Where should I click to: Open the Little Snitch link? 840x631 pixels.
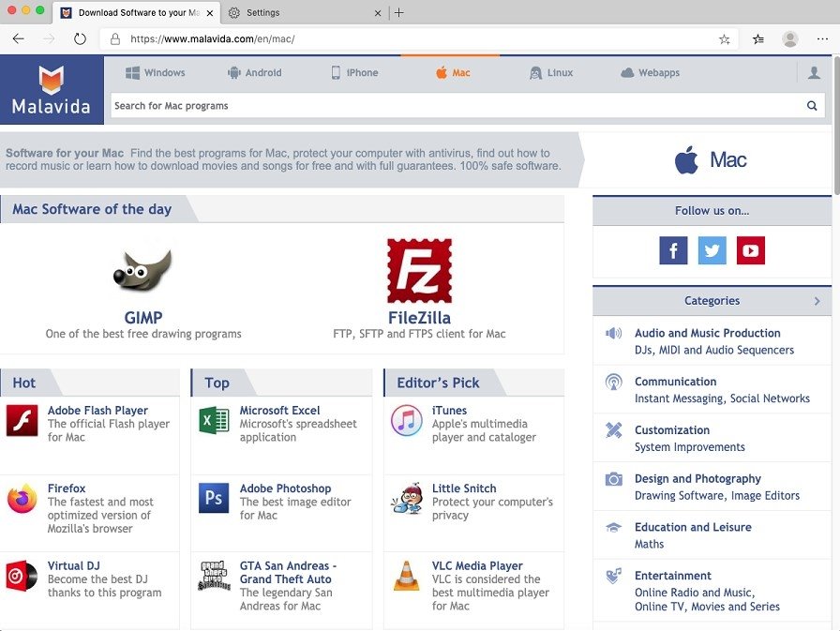(464, 488)
